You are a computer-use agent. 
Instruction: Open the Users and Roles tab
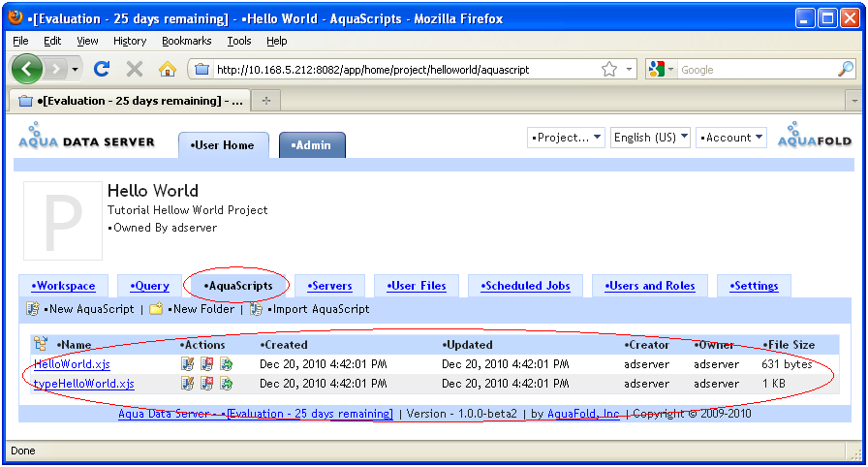point(649,286)
